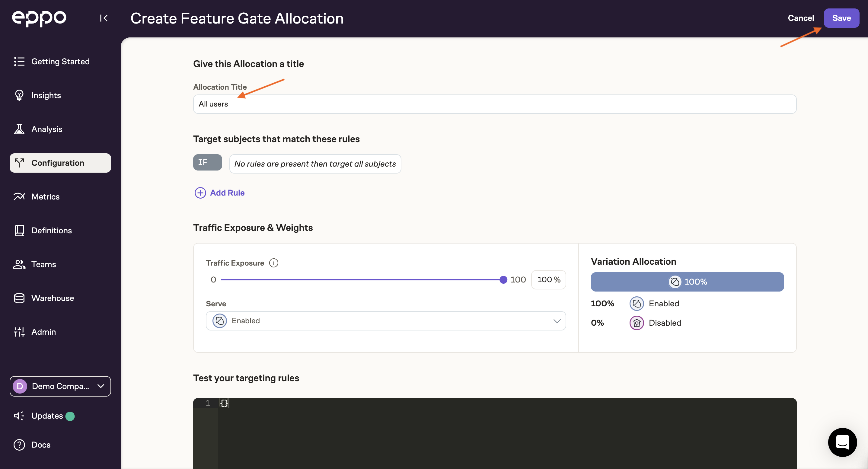Open Teams in the sidebar
The height and width of the screenshot is (469, 868).
point(44,264)
